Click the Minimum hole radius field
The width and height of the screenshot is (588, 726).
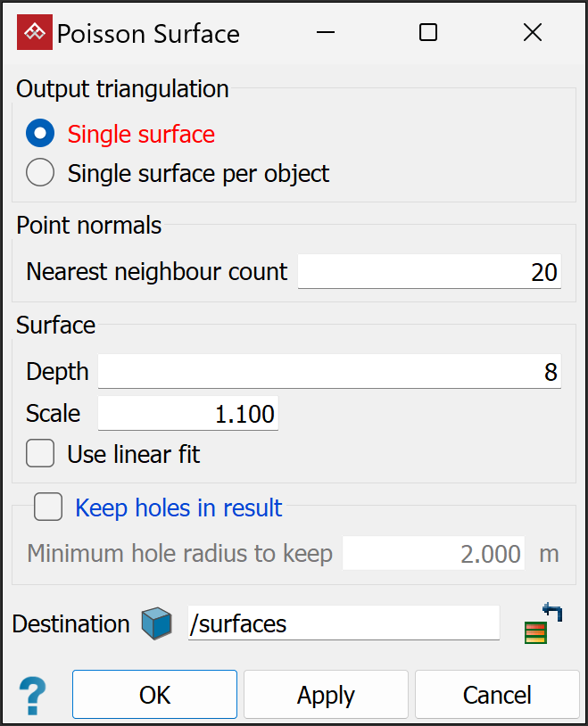tap(435, 554)
